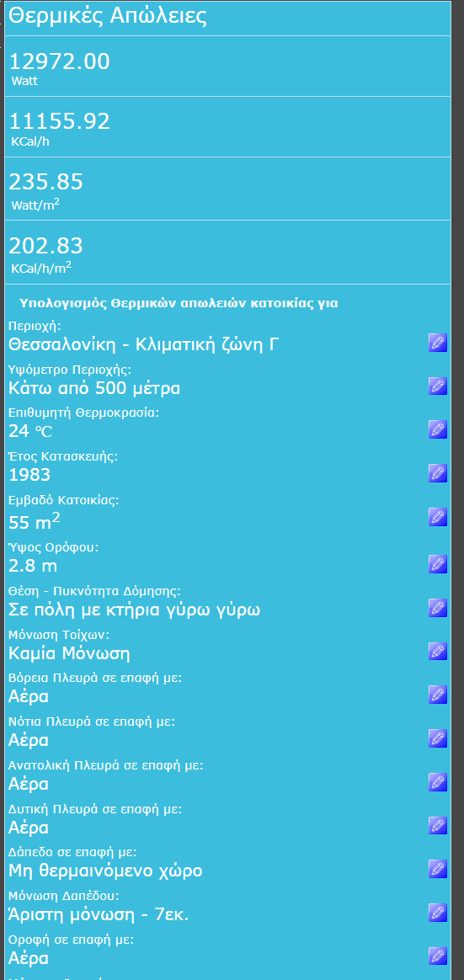Edit Εμβαδό Κατοικίας 55 m² using pencil icon

[438, 517]
